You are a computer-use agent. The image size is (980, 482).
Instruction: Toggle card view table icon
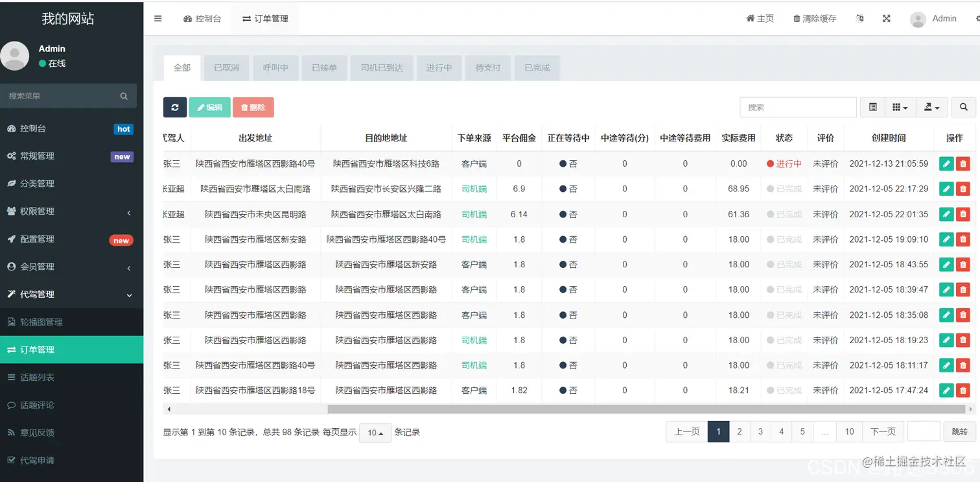click(872, 108)
